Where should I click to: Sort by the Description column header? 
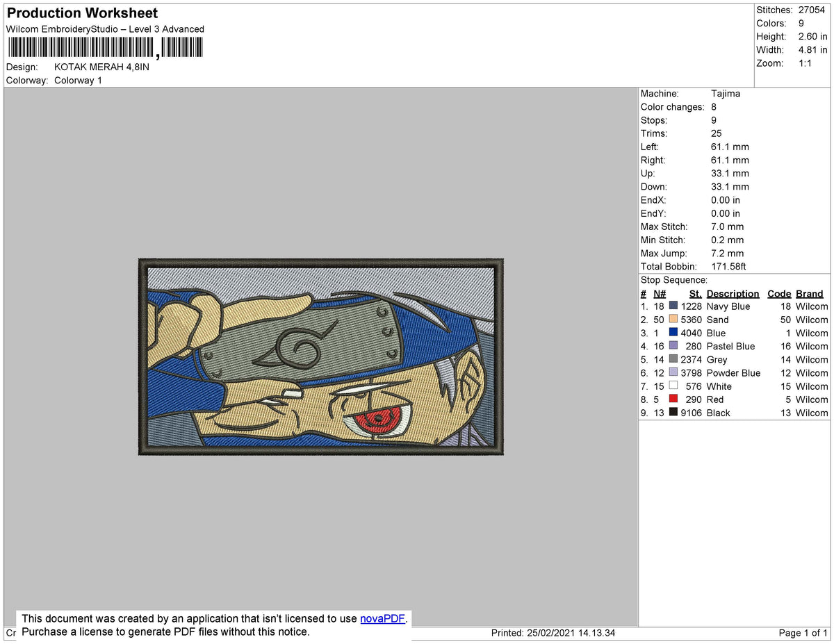pos(733,293)
